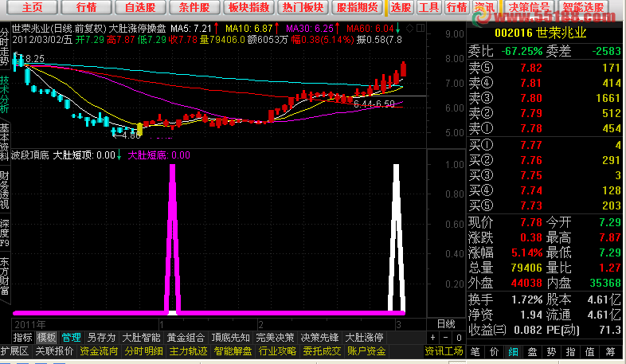Open the 东方财富 side tab
The width and height of the screenshot is (626, 364).
coord(5,276)
